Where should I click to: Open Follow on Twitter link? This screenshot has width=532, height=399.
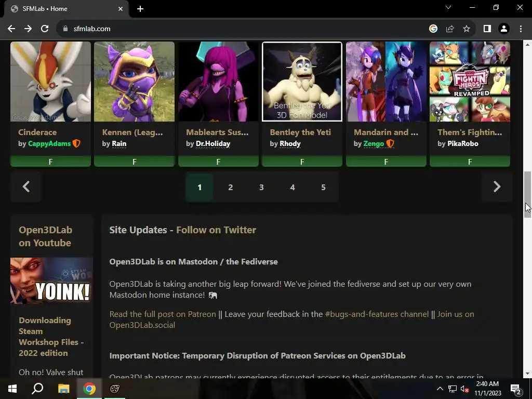[216, 230]
